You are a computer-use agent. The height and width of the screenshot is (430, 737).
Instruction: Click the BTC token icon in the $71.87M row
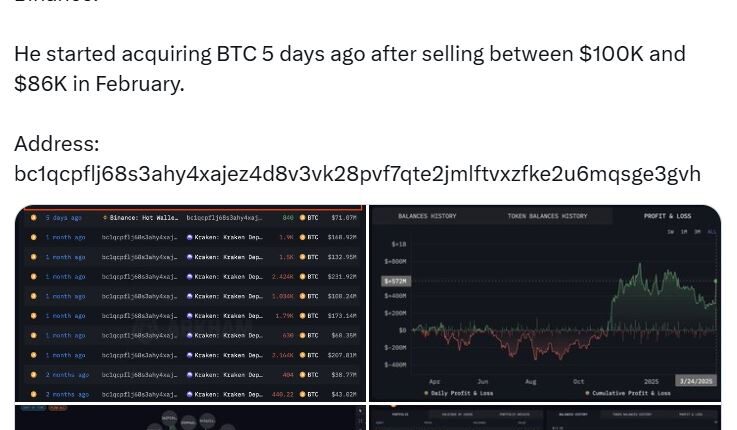tap(301, 217)
